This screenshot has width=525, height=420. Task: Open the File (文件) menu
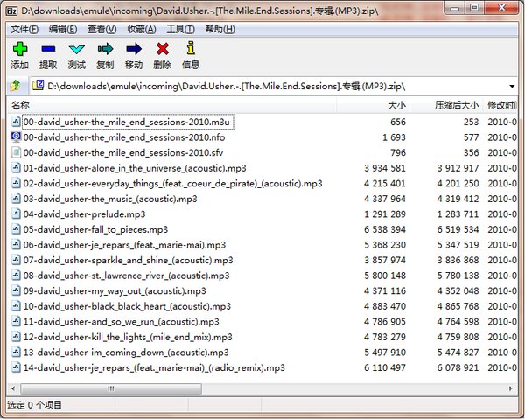24,29
